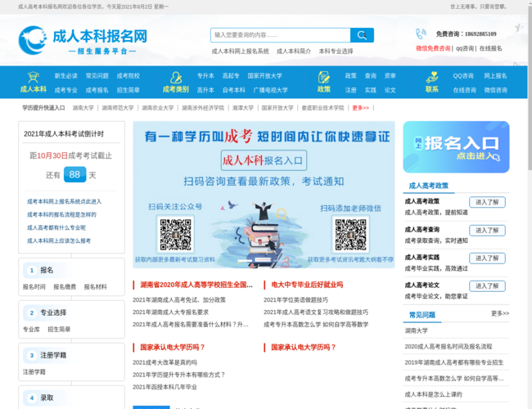Click 招生简章 under step 2
This screenshot has height=409, width=532.
59,330
